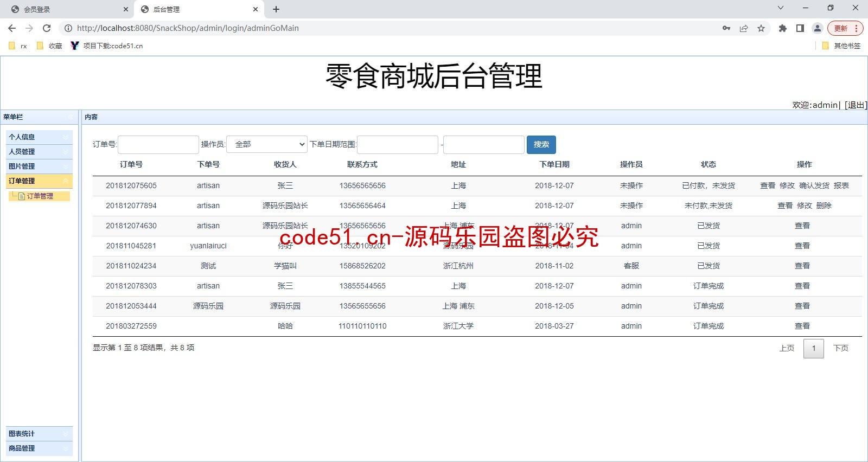Close the 后台管理 tab

click(x=256, y=9)
